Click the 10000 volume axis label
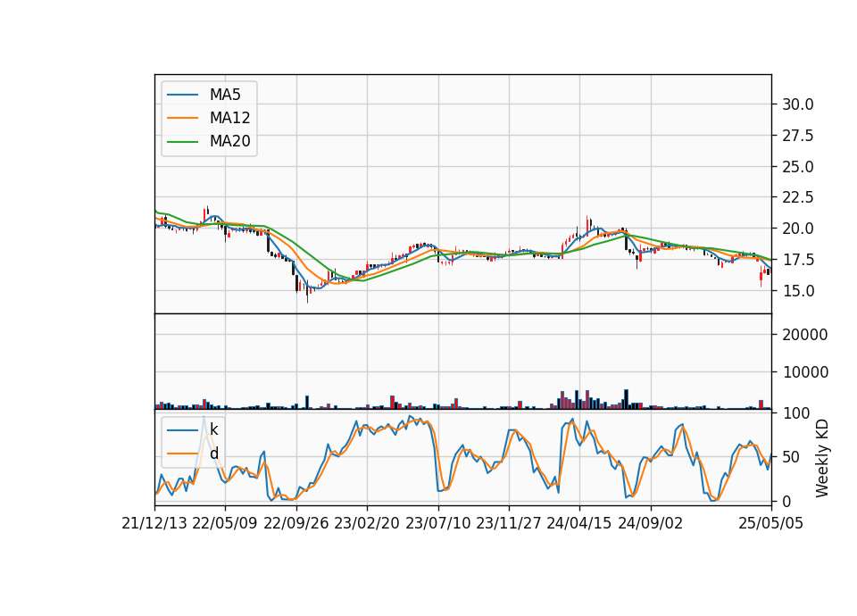 804,372
